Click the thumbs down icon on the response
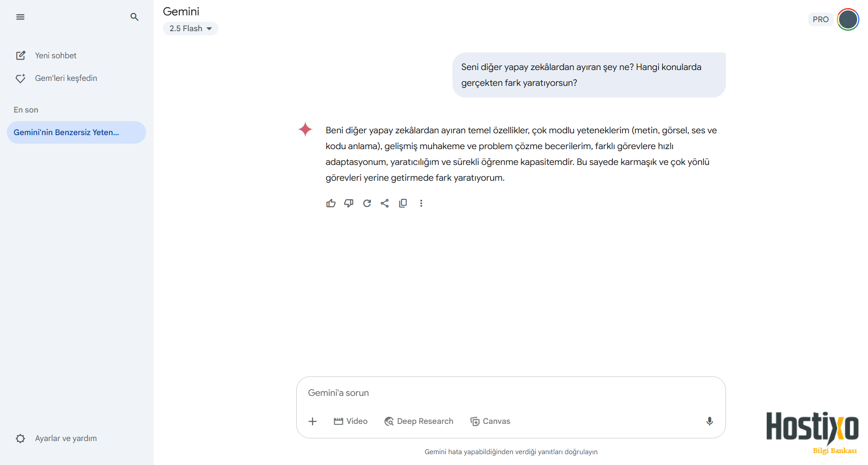Viewport: 868px width, 465px height. (x=349, y=203)
